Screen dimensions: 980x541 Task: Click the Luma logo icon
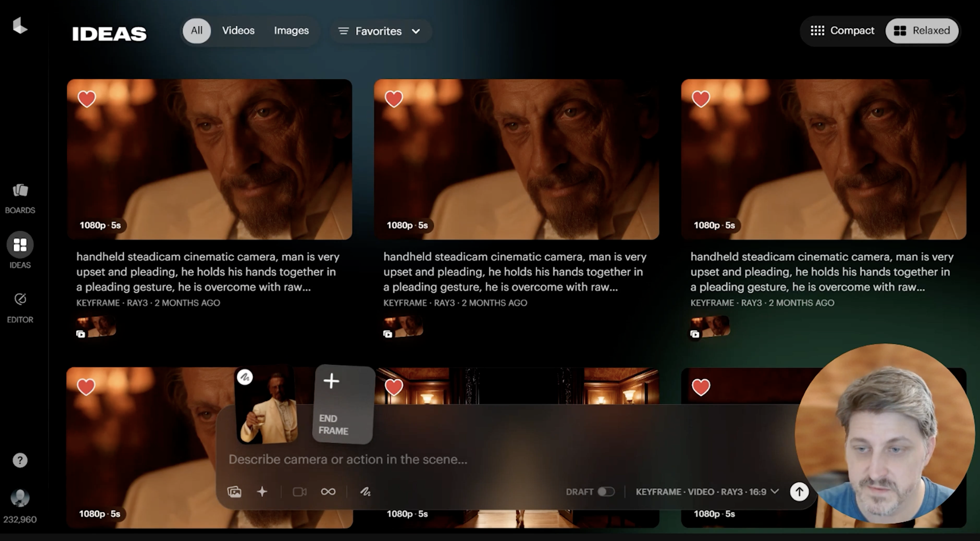click(20, 26)
